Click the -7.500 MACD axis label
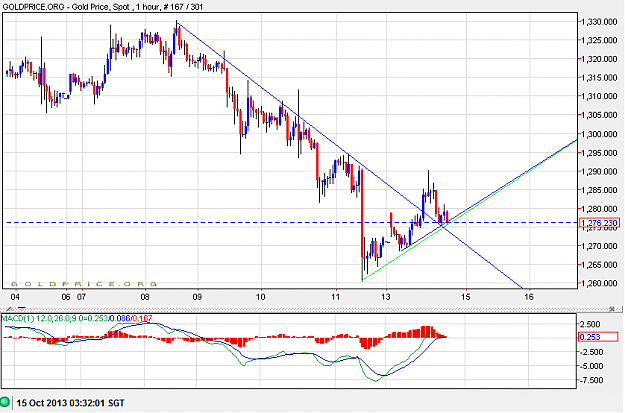Viewport: 625px width, 413px height. [x=592, y=380]
